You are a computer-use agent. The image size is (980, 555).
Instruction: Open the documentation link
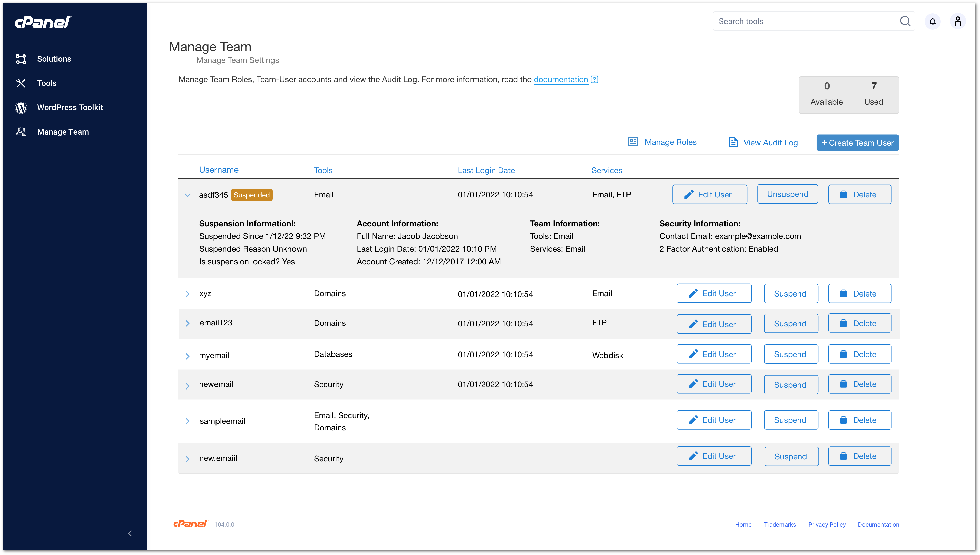pyautogui.click(x=561, y=79)
